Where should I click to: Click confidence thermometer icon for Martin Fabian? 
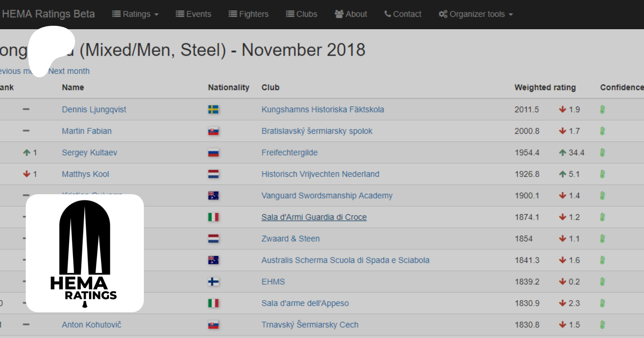point(602,131)
